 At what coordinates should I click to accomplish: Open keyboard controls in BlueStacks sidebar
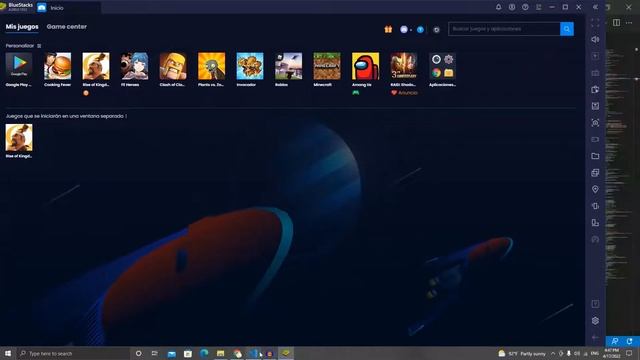595,73
